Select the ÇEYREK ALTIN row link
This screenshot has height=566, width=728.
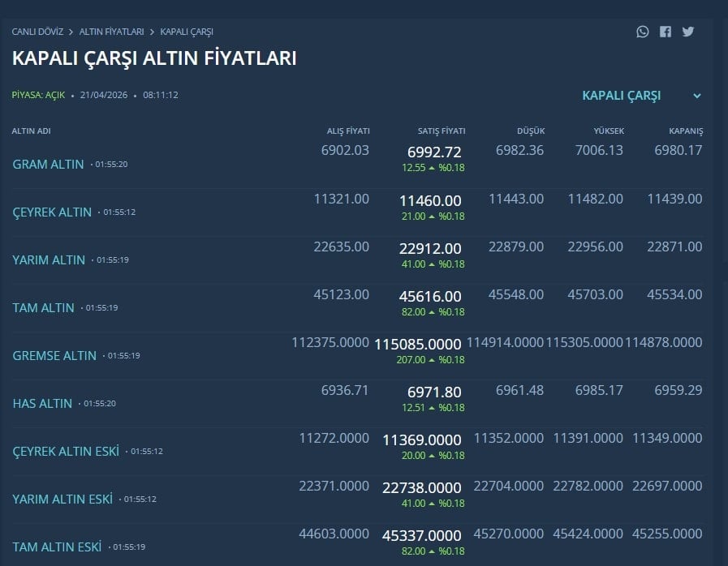(x=52, y=212)
